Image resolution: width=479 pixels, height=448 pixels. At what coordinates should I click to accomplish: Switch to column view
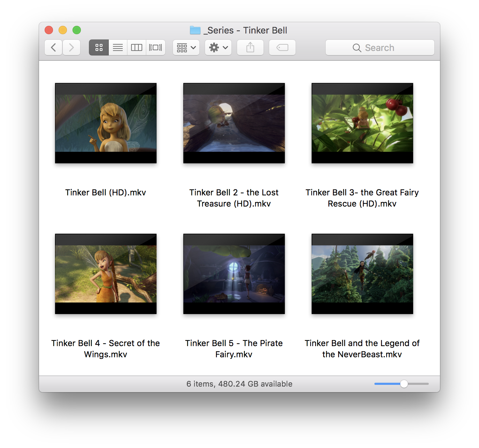(137, 47)
